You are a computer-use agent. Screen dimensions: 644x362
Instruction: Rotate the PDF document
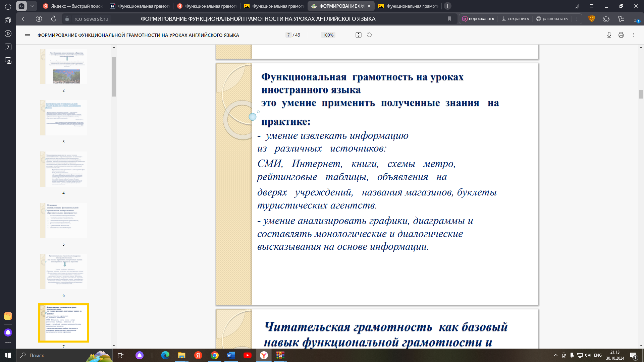point(369,35)
